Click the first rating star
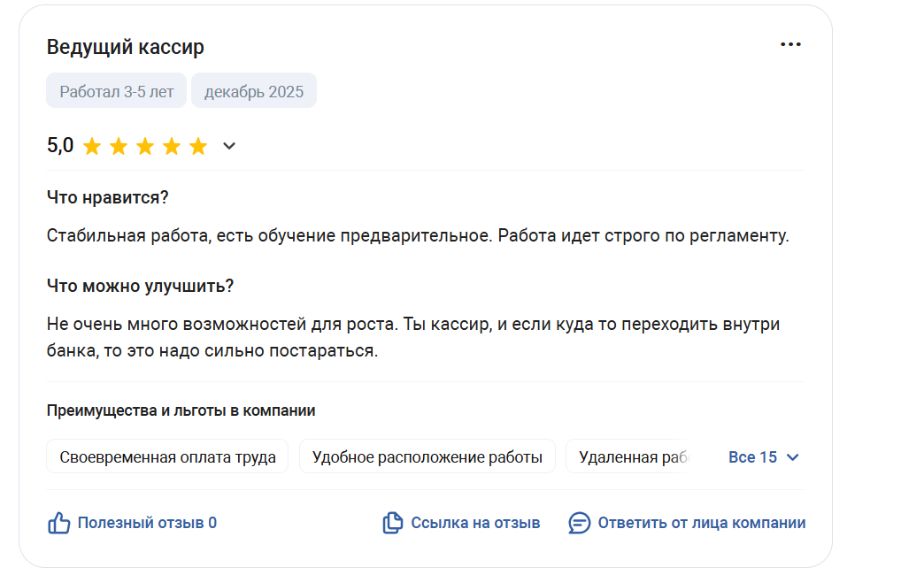The image size is (924, 575). [x=92, y=146]
